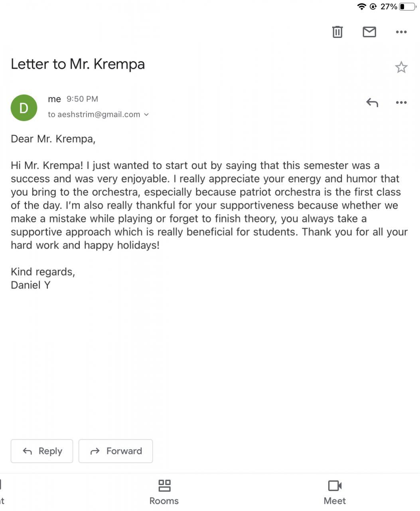Click the subject line Letter to Mr. Krempa
Viewport: 420px width, 511px height.
coord(78,64)
